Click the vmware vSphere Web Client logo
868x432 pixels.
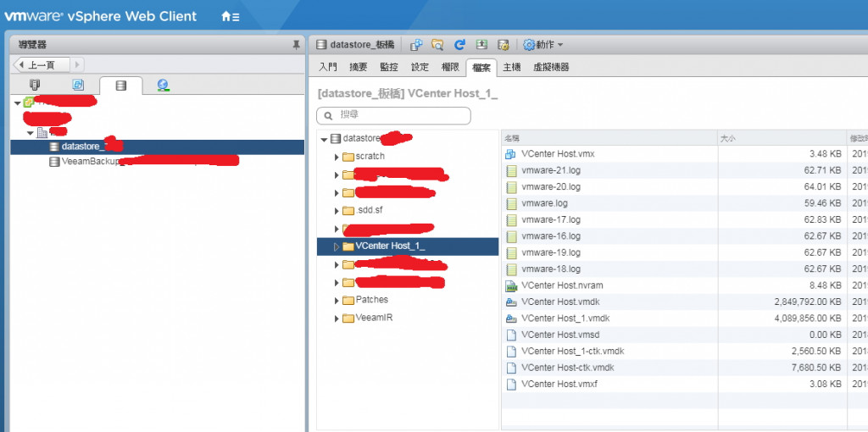coord(101,16)
